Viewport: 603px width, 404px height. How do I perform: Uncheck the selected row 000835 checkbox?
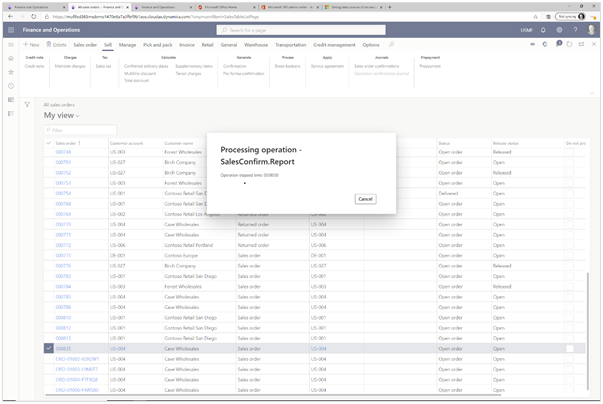49,348
